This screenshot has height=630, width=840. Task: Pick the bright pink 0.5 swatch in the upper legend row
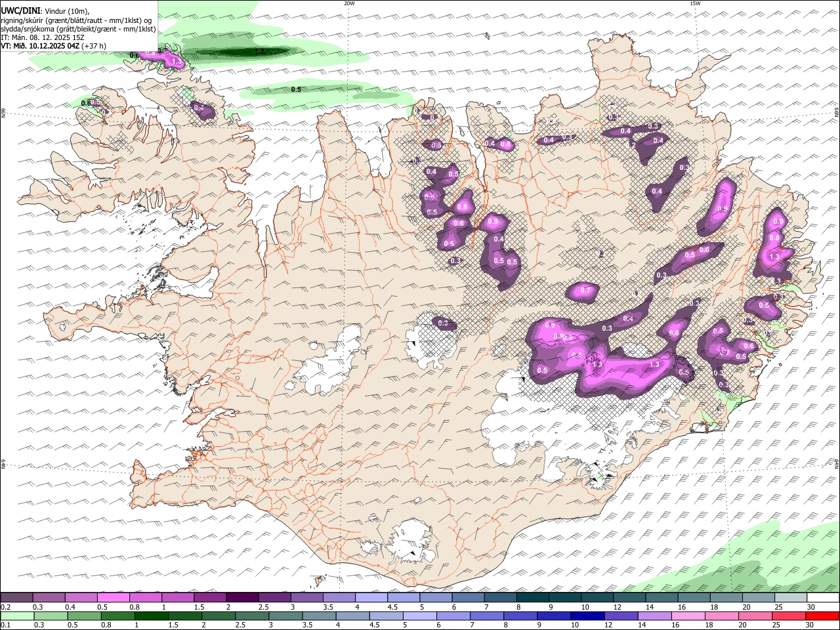click(x=113, y=598)
